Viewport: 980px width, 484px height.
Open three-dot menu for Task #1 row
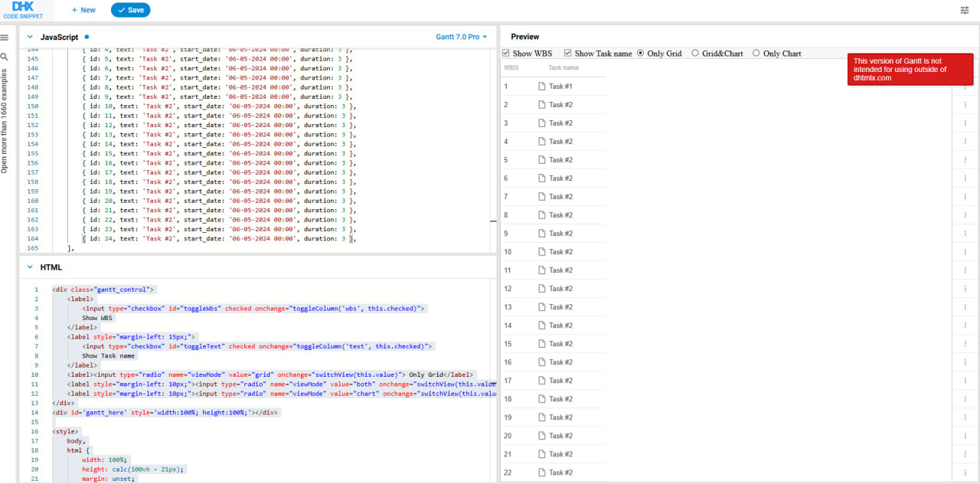[x=965, y=87]
